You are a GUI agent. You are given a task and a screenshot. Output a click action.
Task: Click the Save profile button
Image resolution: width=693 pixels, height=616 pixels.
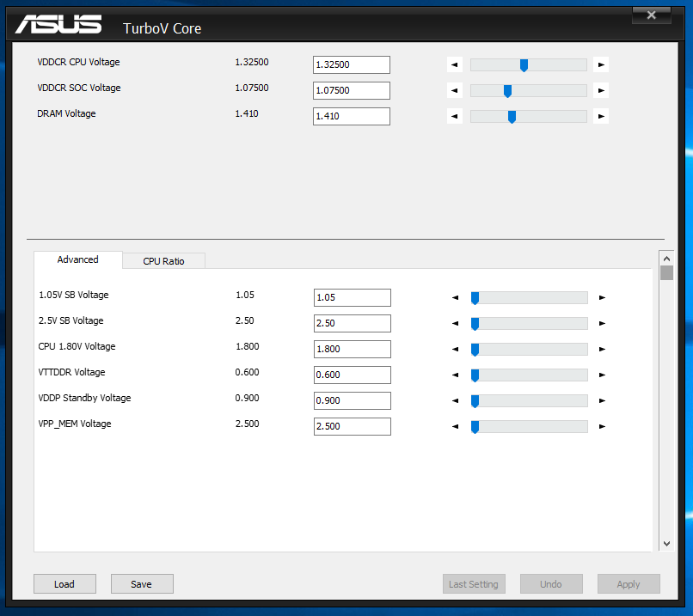[142, 584]
